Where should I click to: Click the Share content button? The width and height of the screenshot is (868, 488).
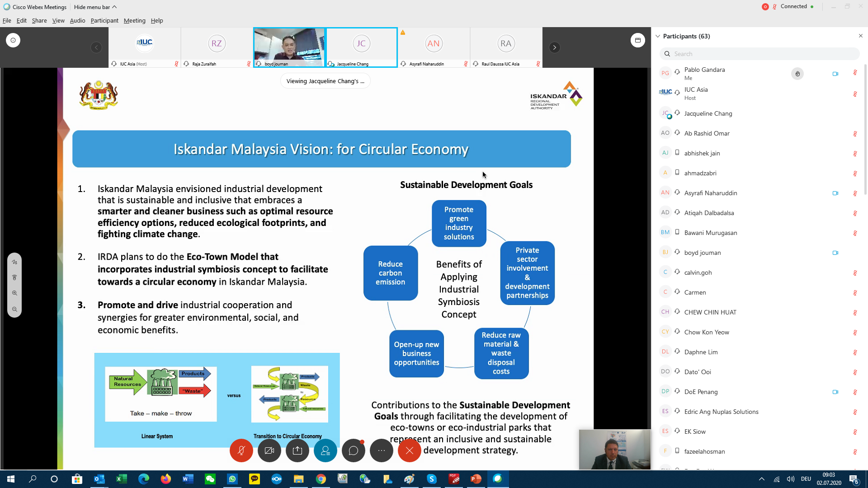click(297, 450)
